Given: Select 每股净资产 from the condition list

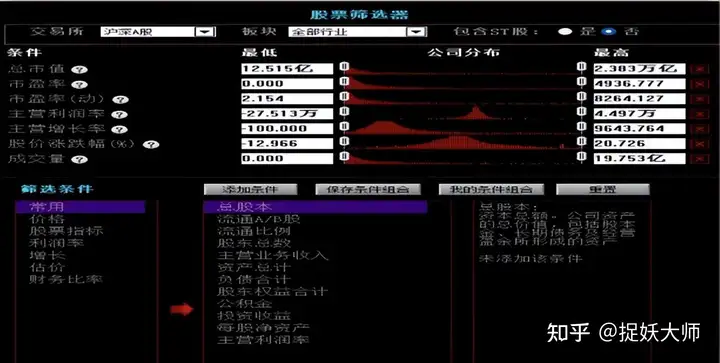Looking at the screenshot, I should (264, 328).
